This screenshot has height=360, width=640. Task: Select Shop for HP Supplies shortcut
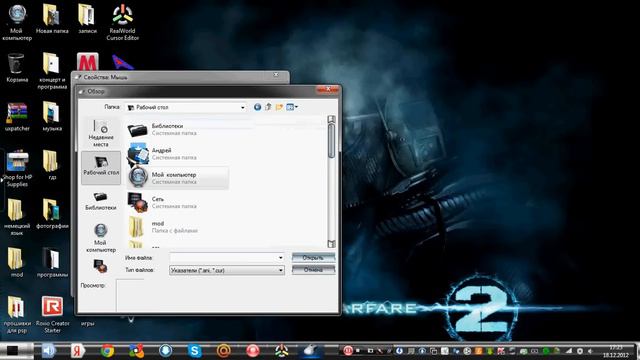17,169
